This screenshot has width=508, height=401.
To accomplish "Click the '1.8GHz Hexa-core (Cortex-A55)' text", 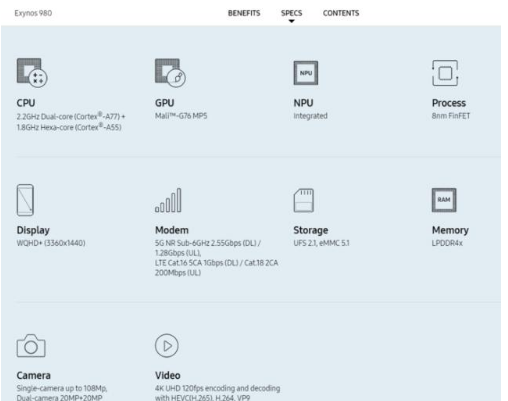I will [69, 127].
